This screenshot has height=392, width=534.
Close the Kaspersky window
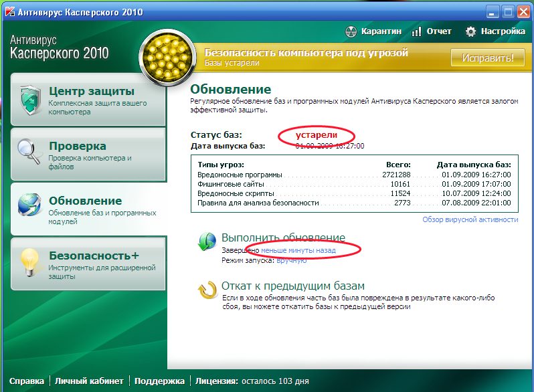click(x=523, y=12)
